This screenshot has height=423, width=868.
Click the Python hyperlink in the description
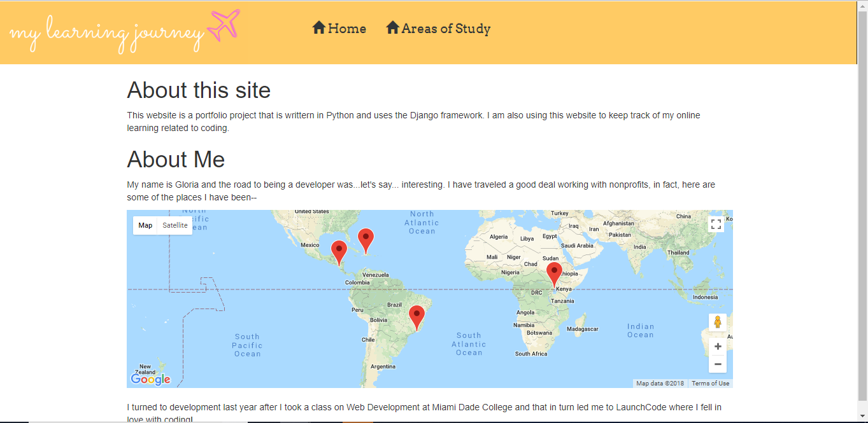340,115
